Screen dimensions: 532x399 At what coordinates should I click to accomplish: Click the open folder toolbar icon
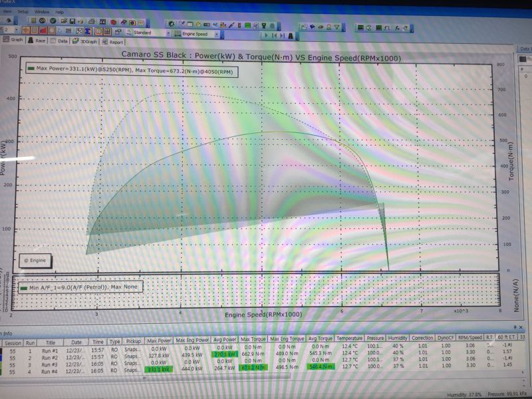64,21
